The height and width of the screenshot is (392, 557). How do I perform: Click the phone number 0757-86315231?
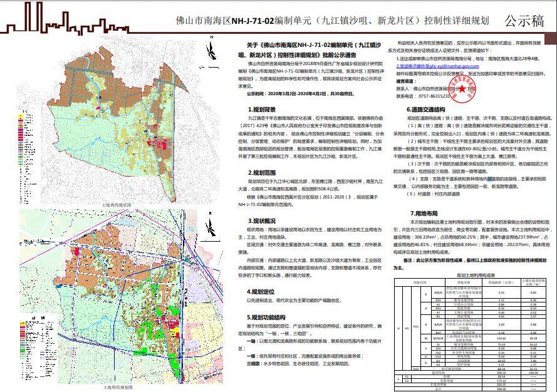[x=434, y=96]
